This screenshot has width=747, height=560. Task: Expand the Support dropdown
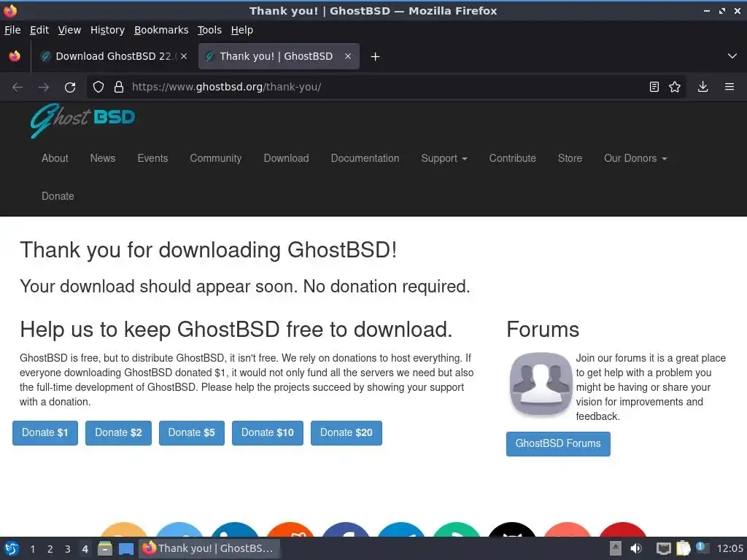(444, 158)
